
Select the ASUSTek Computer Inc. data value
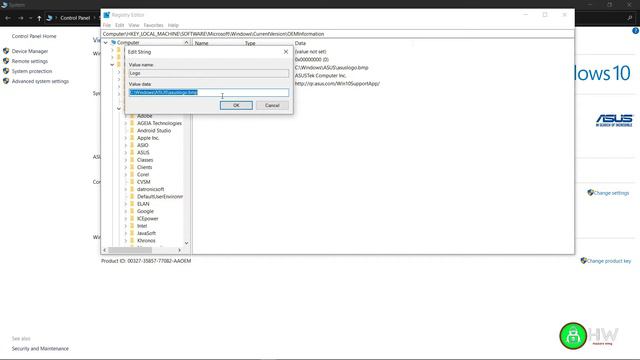[320, 76]
